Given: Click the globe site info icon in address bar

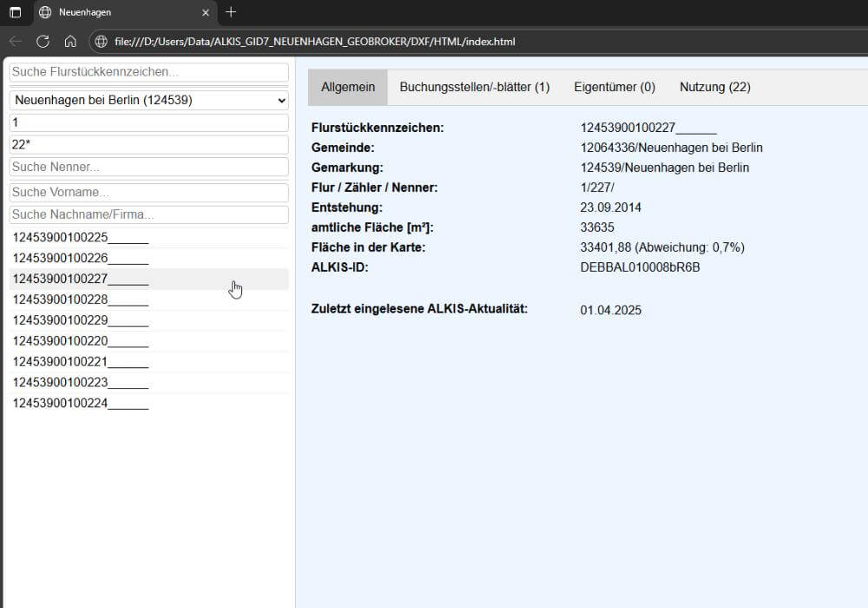Looking at the screenshot, I should pos(102,42).
